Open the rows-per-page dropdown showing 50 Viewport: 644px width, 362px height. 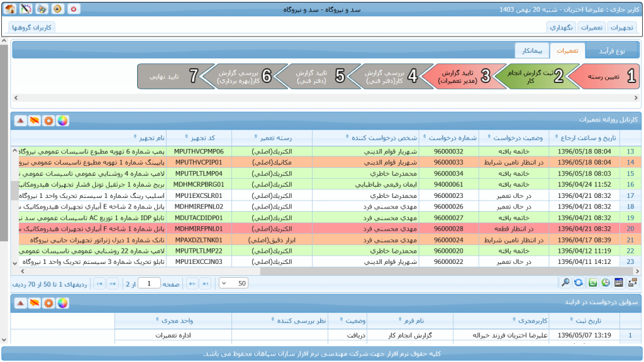click(x=233, y=283)
